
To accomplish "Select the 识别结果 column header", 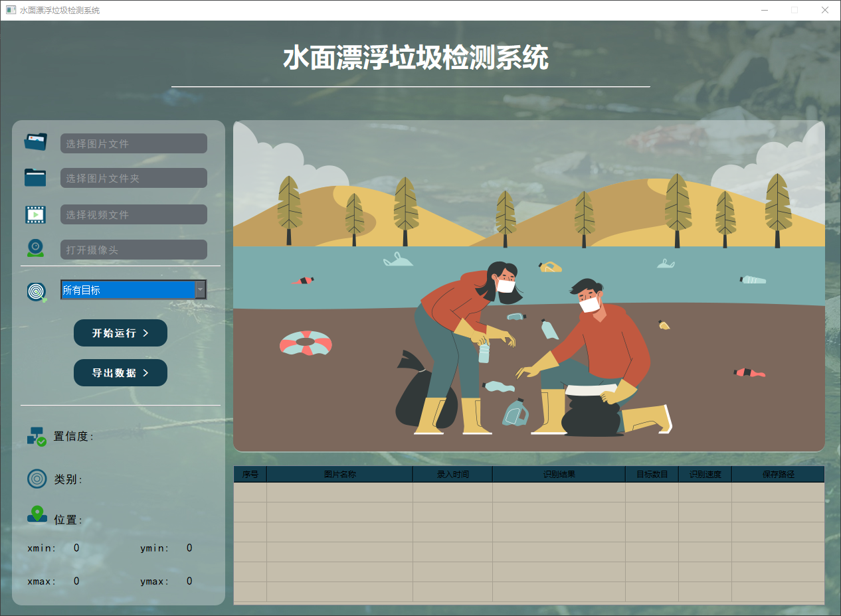I will tap(559, 474).
